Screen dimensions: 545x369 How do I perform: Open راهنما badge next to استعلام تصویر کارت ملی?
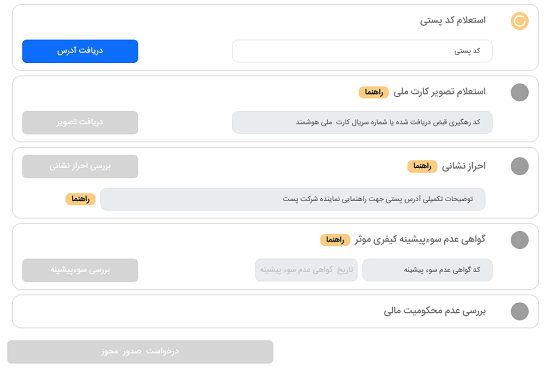[374, 92]
